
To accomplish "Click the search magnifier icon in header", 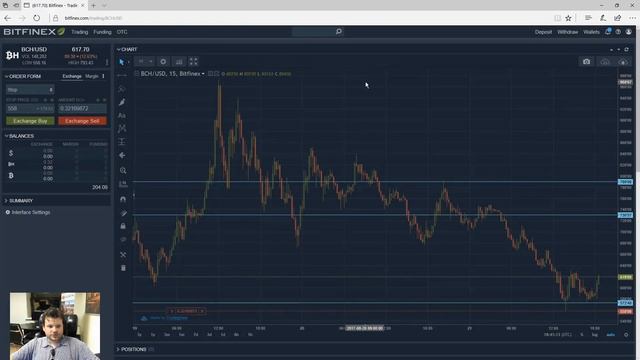I will (339, 32).
